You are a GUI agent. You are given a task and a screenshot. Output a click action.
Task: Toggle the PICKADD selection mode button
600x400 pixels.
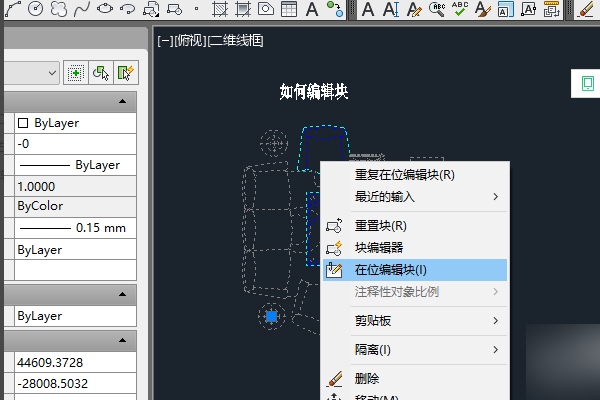click(x=76, y=72)
